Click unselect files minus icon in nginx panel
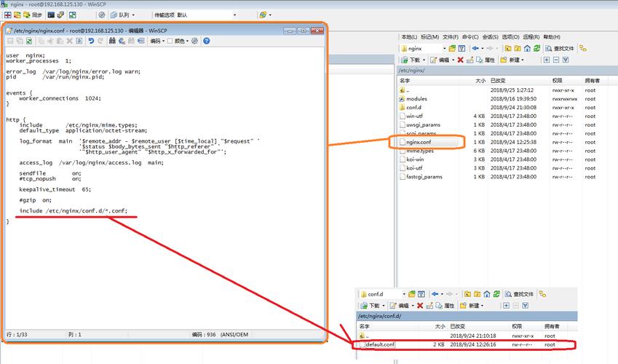 click(x=556, y=60)
